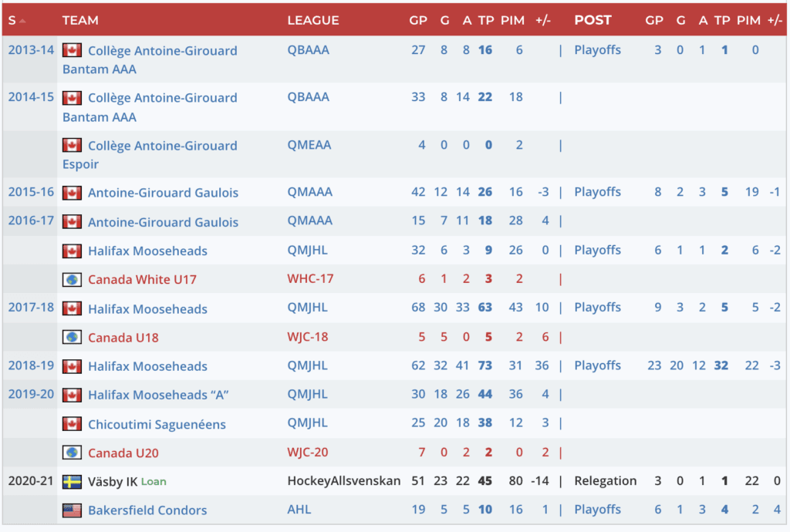Open the Bakersfield Condors team page

coord(147,510)
